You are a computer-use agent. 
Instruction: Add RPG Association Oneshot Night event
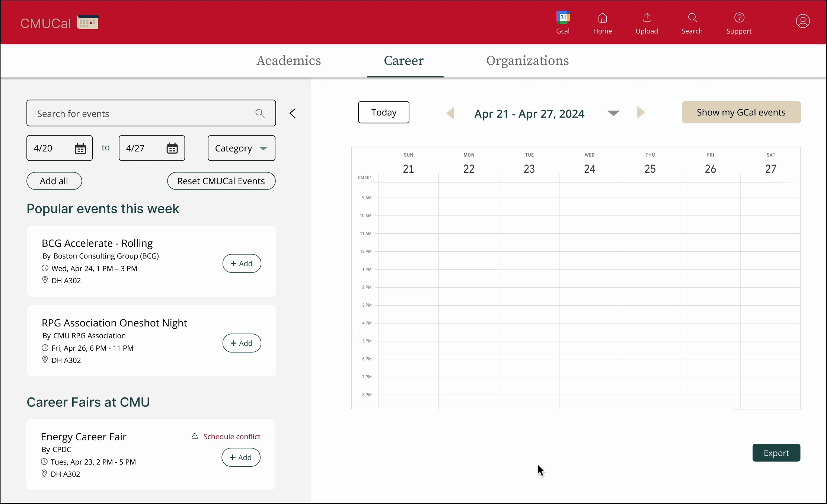point(242,343)
